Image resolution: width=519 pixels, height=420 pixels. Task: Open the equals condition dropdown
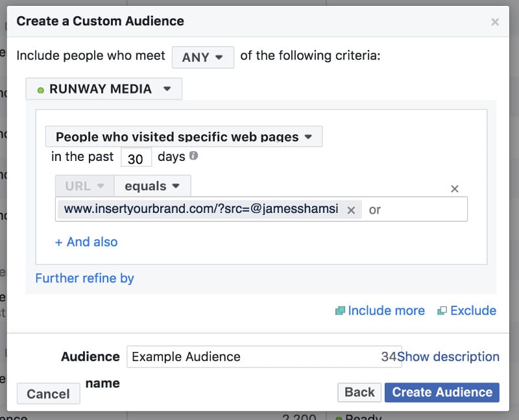pos(152,186)
